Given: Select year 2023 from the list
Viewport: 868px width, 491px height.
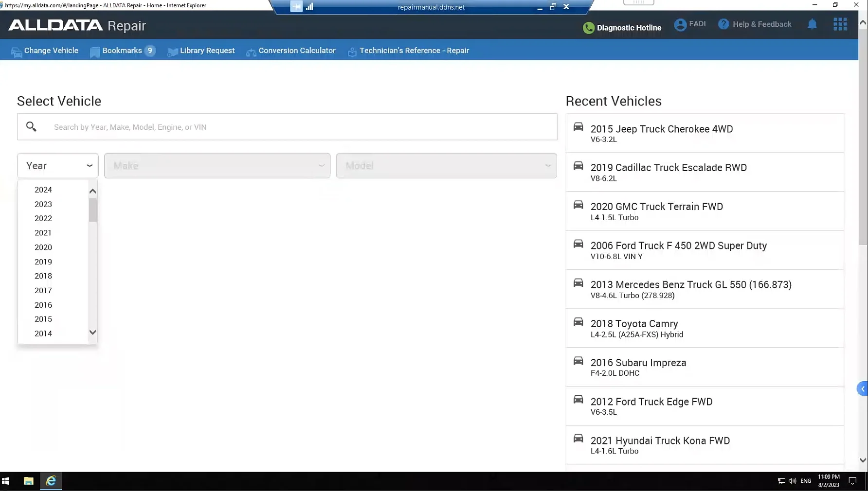Looking at the screenshot, I should coord(43,204).
